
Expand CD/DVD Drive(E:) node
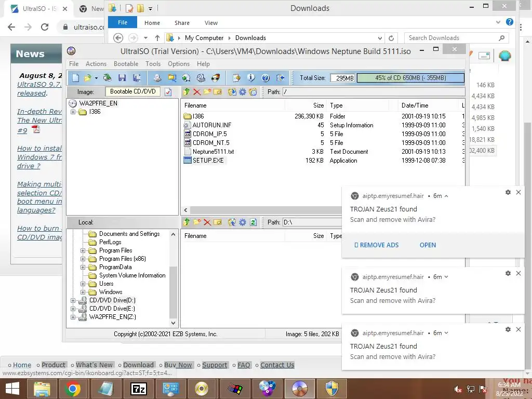point(73,309)
